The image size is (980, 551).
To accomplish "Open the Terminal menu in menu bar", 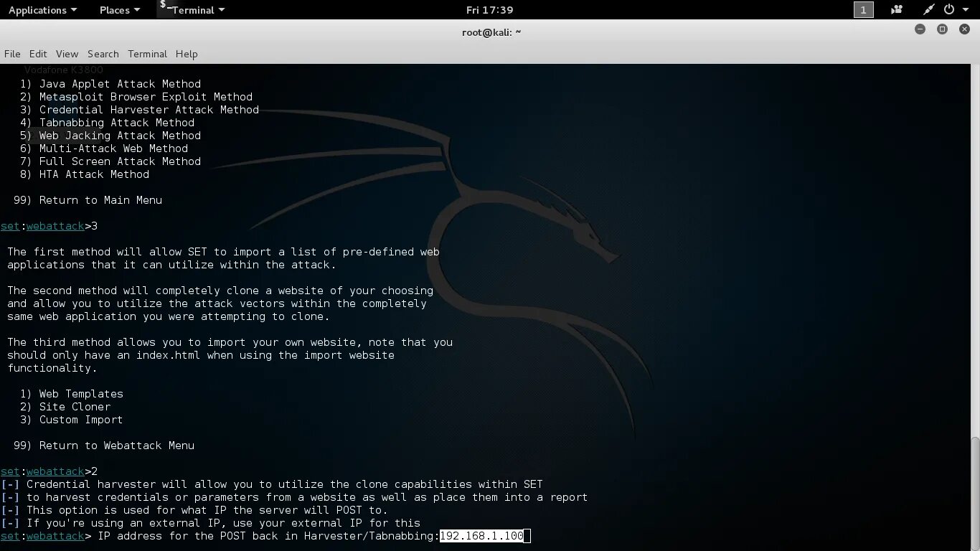I will [147, 54].
